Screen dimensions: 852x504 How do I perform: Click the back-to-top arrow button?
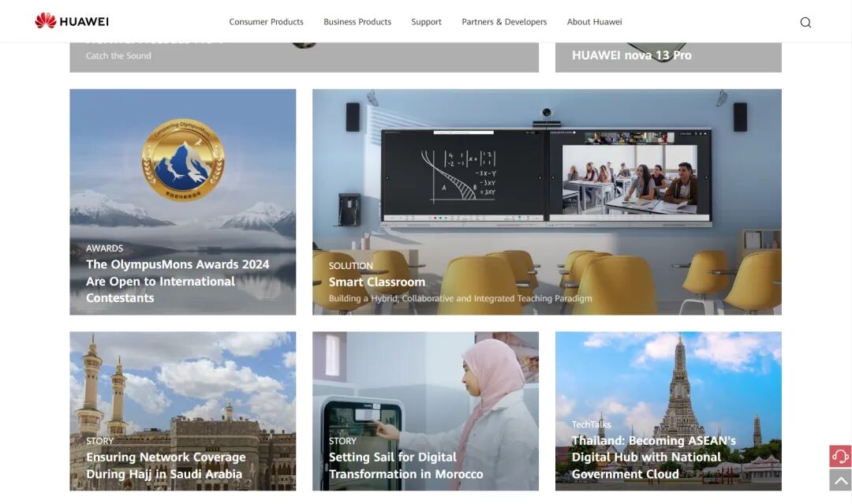(x=840, y=480)
